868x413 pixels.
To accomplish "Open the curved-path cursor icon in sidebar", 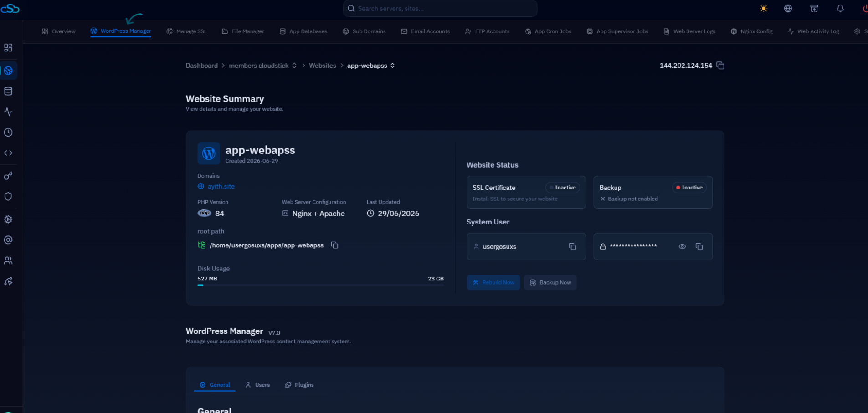I will [8, 282].
